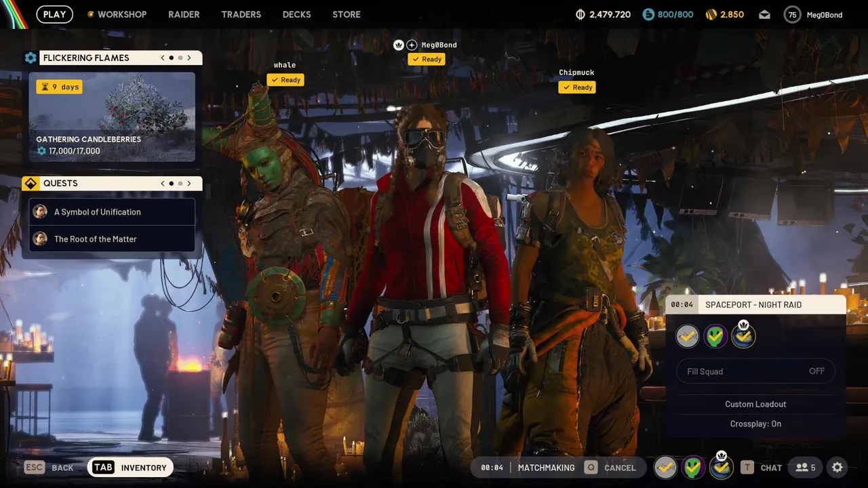Image resolution: width=868 pixels, height=488 pixels.
Task: Click whale's Ready status badge
Action: pyautogui.click(x=285, y=80)
